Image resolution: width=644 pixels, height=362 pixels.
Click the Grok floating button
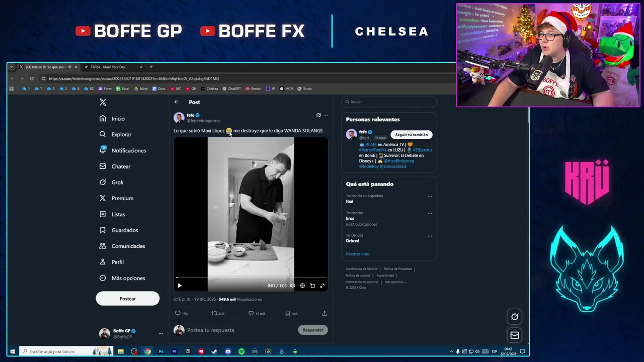515,317
